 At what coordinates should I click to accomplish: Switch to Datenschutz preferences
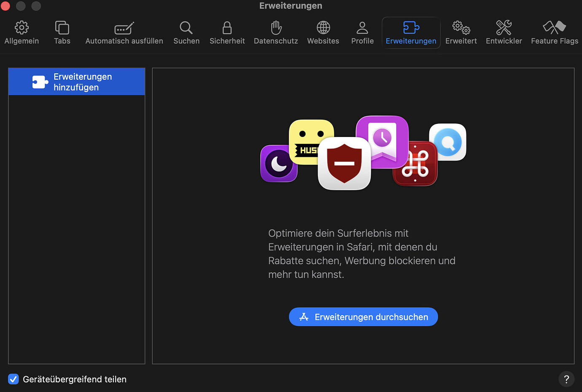click(x=276, y=32)
